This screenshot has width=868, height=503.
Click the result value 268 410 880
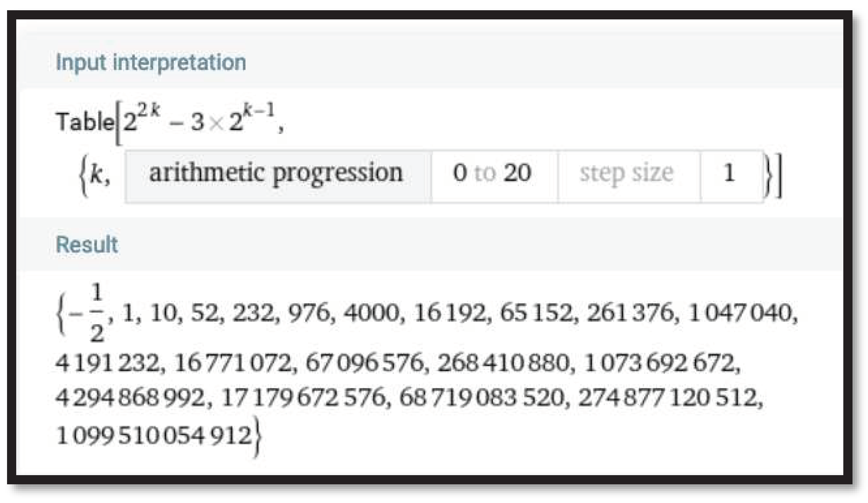coord(503,363)
